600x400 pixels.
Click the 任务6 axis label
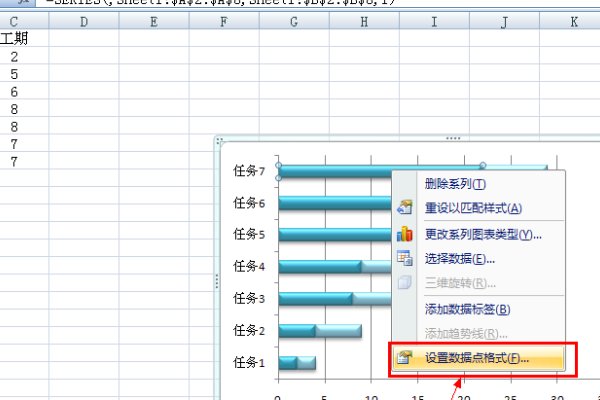[x=249, y=203]
